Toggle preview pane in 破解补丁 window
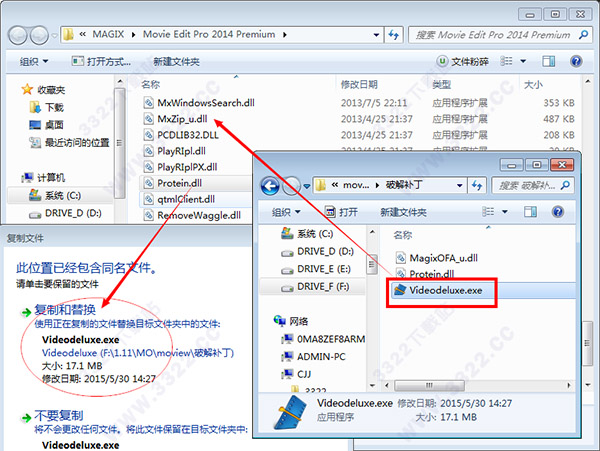Viewport: 600px width, 451px height. [530, 212]
